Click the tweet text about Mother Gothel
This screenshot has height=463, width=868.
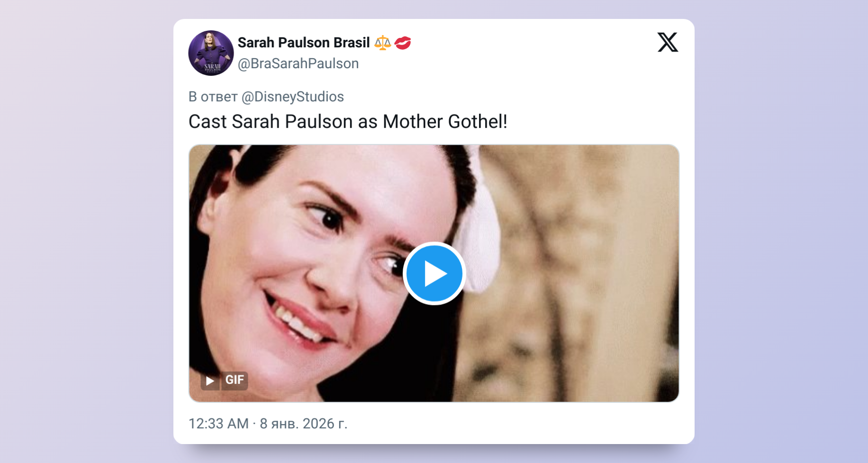(x=348, y=122)
